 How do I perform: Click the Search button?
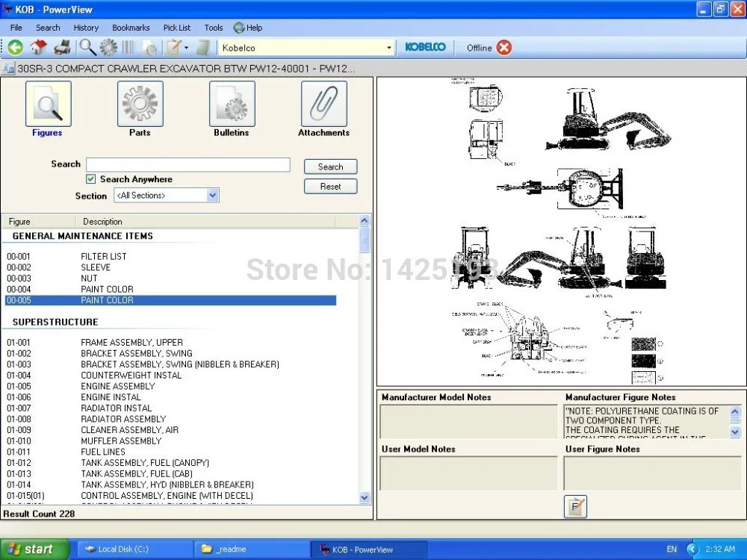(331, 167)
